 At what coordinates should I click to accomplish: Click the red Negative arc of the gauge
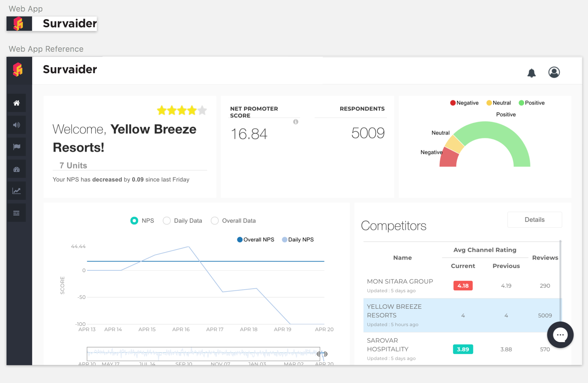(449, 158)
